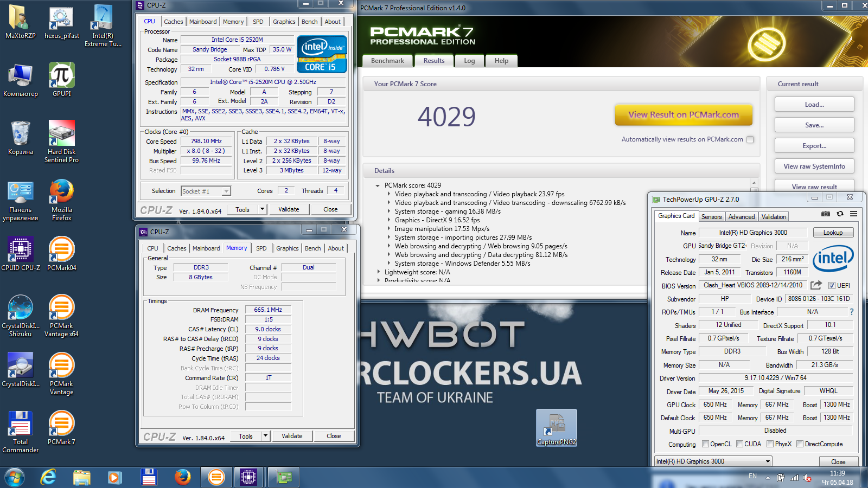The height and width of the screenshot is (488, 868).
Task: Click the Lookup button in GPU-Z
Action: coord(833,233)
